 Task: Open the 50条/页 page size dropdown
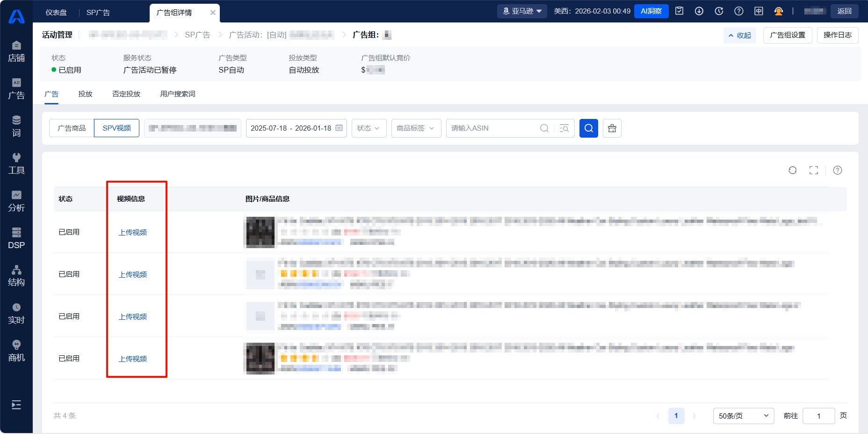743,416
